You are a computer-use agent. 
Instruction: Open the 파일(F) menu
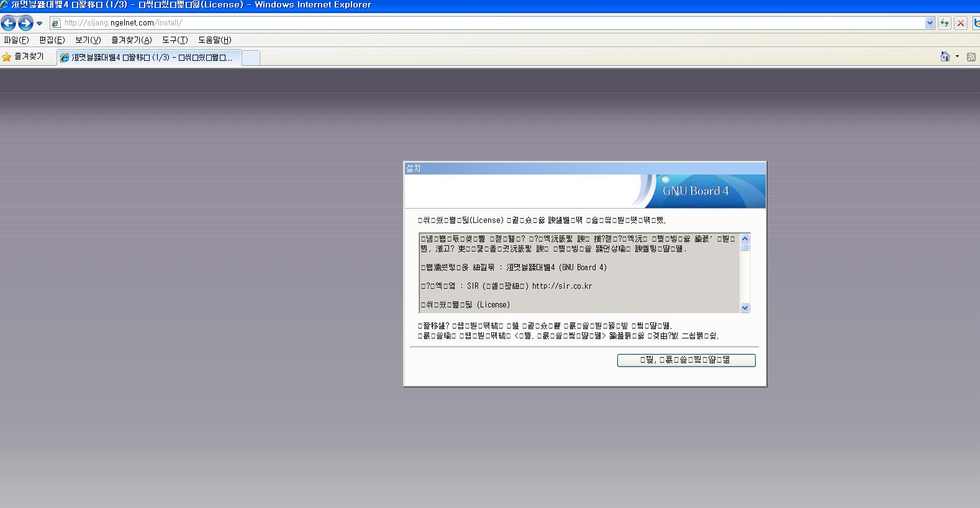point(16,40)
